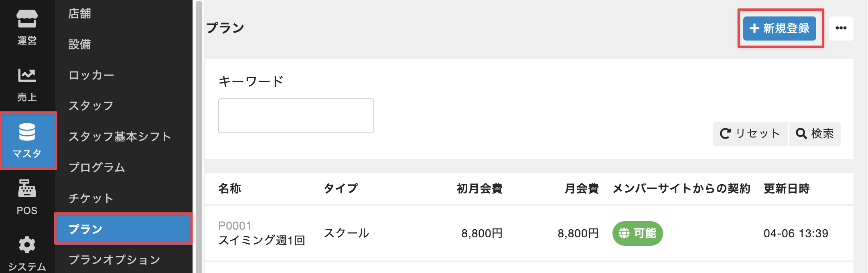Click the 新規登録 new registration button
This screenshot has width=868, height=273.
click(x=779, y=29)
